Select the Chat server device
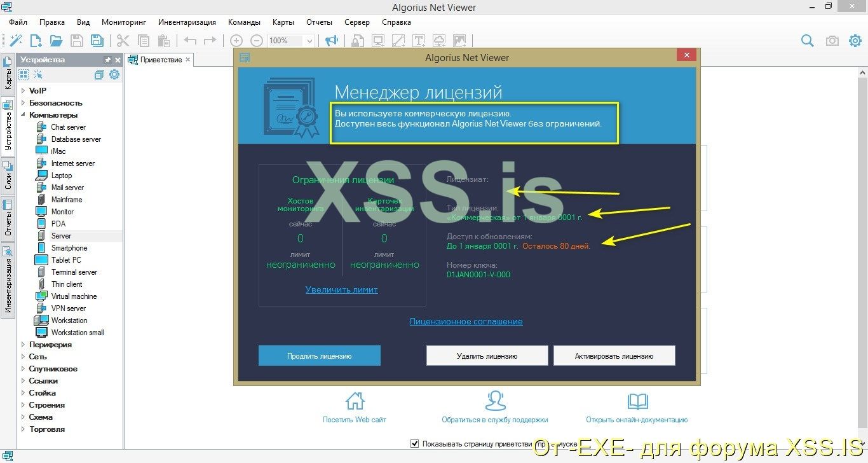This screenshot has width=868, height=463. point(69,127)
